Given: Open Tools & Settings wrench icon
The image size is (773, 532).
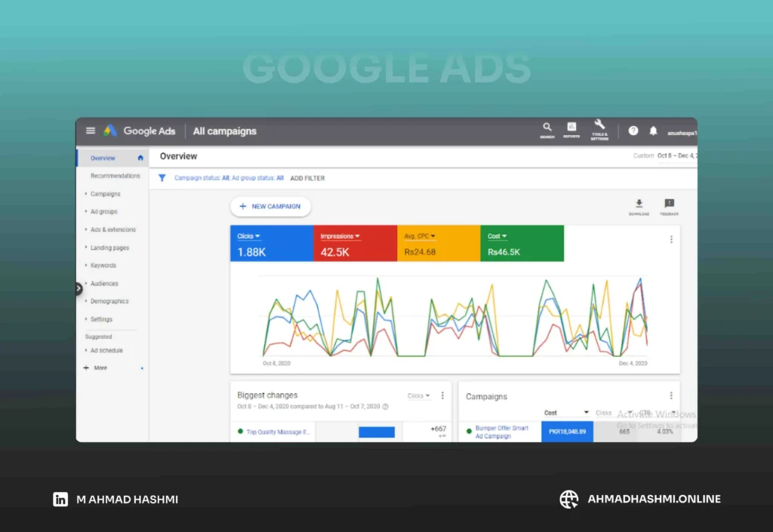Looking at the screenshot, I should [599, 127].
